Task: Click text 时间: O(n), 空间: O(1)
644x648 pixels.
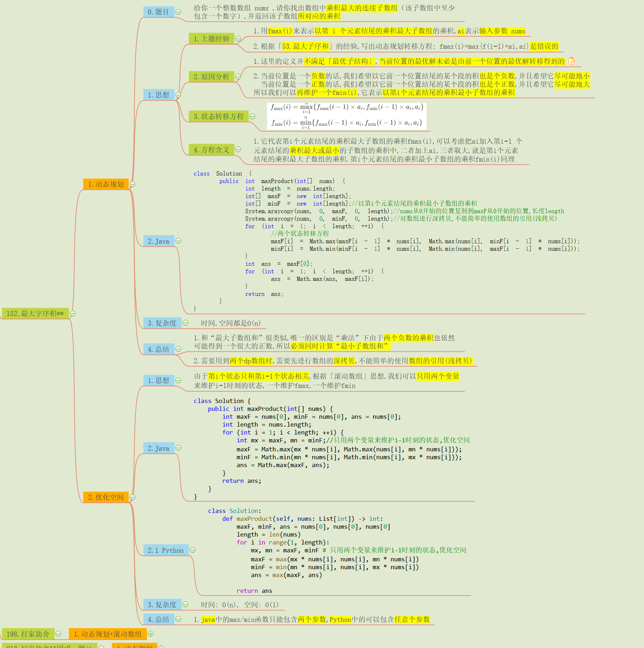Action: 239,605
